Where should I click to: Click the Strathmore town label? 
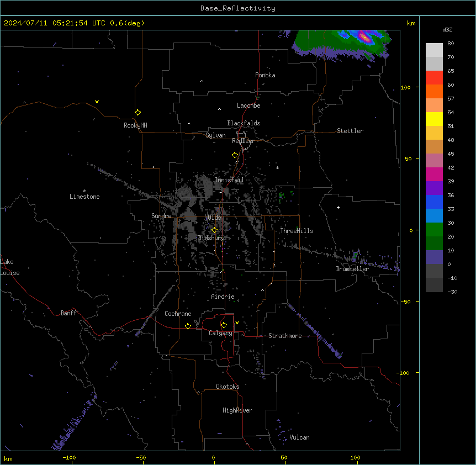pyautogui.click(x=285, y=336)
